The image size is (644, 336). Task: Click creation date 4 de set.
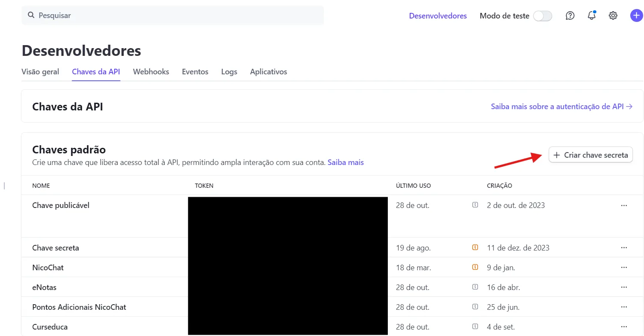pyautogui.click(x=501, y=327)
